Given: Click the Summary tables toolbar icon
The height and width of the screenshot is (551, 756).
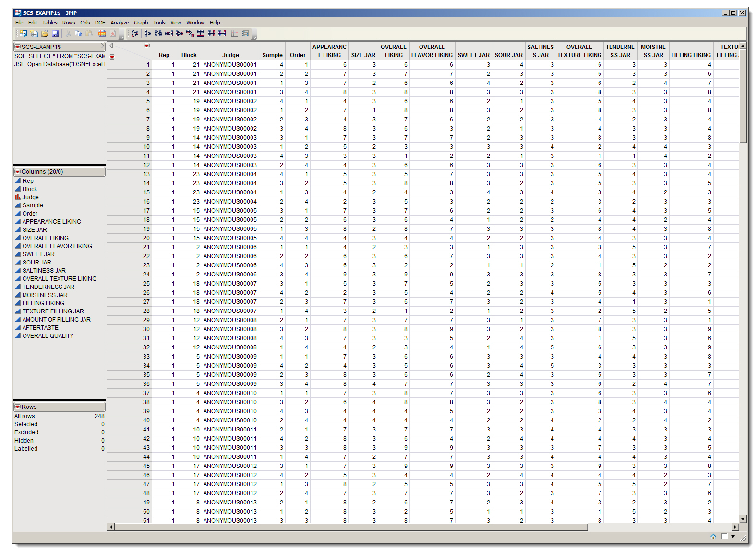Looking at the screenshot, I should [135, 34].
